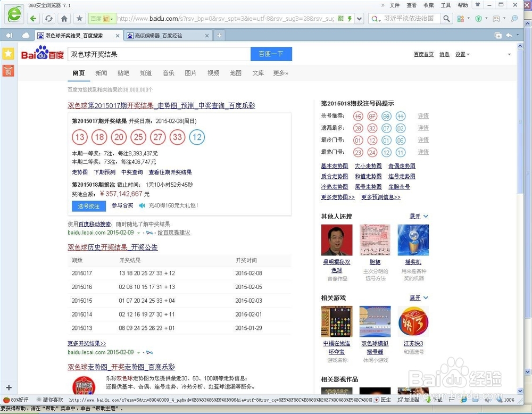
Task: Click the favorites star icon in toolbar
Action: [79, 18]
